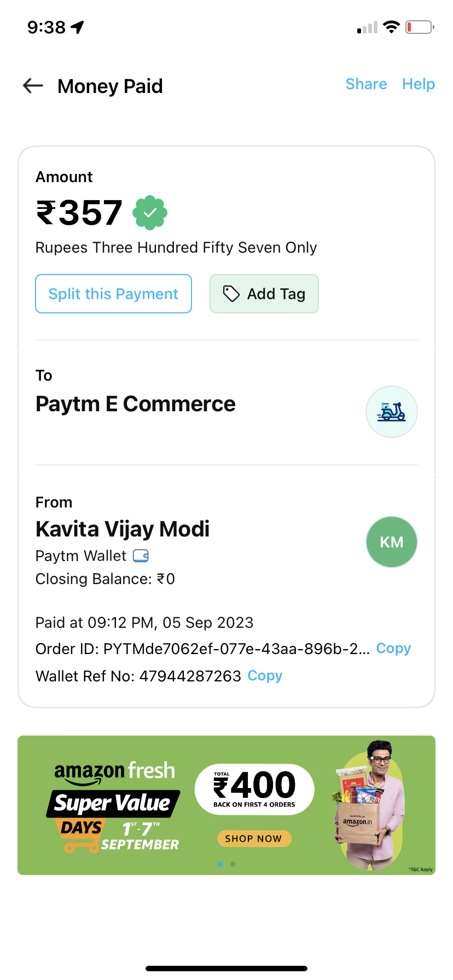Select the second banner carousel dot
Image resolution: width=453 pixels, height=980 pixels.
tap(233, 864)
